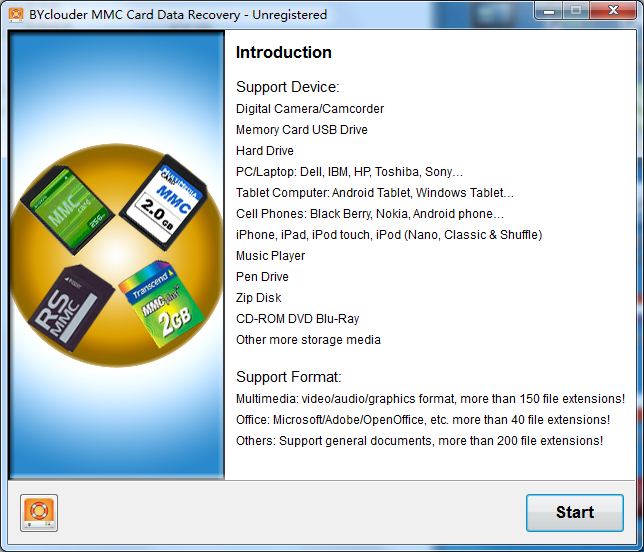Click the Introduction heading

pos(284,53)
